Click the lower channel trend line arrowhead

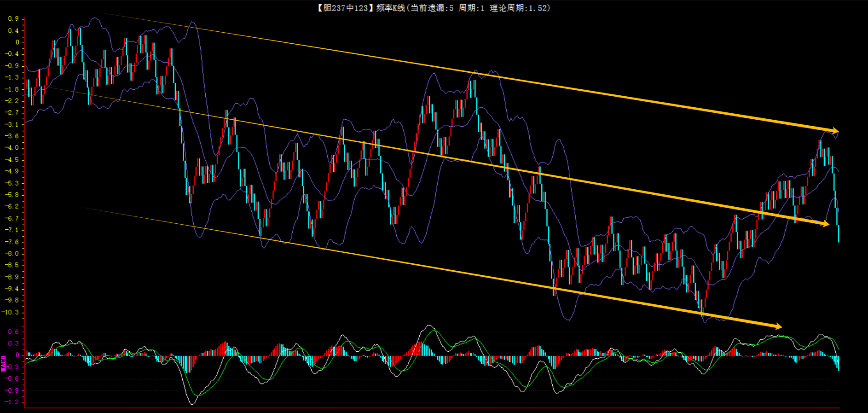tap(778, 326)
